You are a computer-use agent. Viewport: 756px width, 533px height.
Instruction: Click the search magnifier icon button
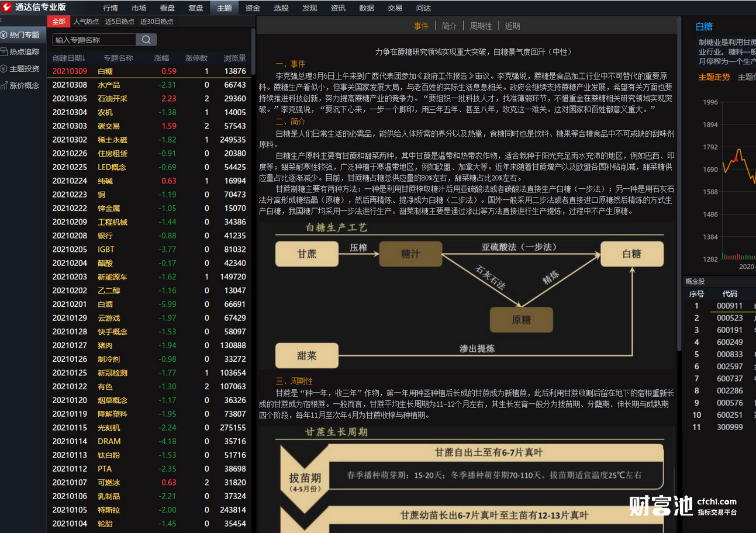(146, 40)
